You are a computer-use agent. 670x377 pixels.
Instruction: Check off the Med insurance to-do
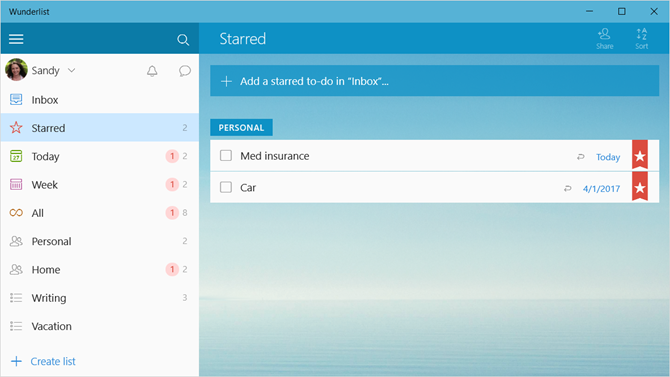click(226, 156)
